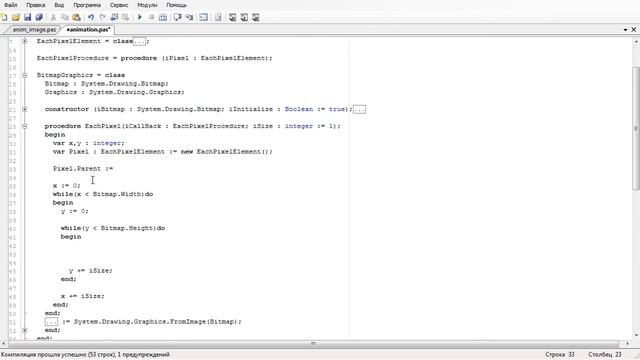This screenshot has width=640, height=360.
Task: Expand the EachPixelElement class fold
Action: coord(25,41)
